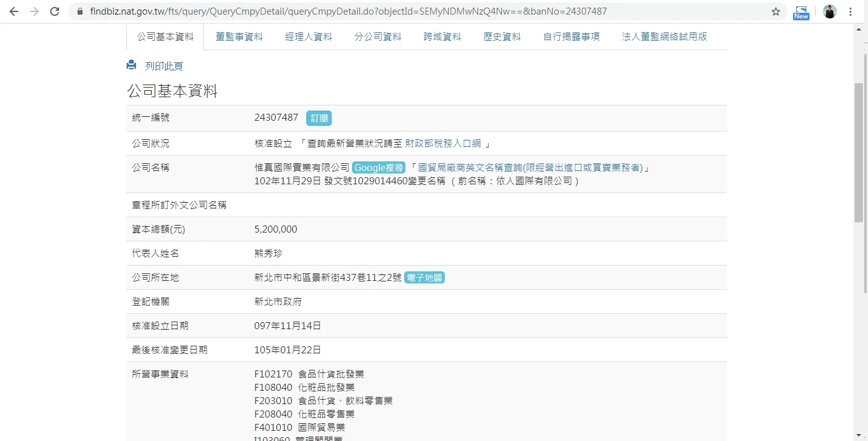The image size is (868, 441).
Task: Reload the page with refresh icon
Action: (x=55, y=11)
